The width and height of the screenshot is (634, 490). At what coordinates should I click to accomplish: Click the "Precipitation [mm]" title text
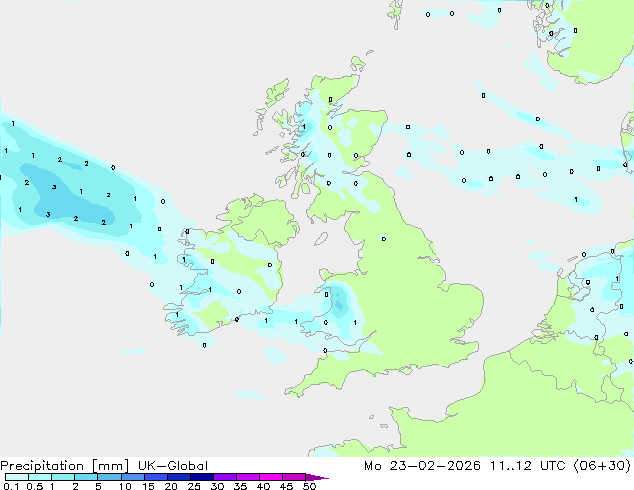point(64,466)
